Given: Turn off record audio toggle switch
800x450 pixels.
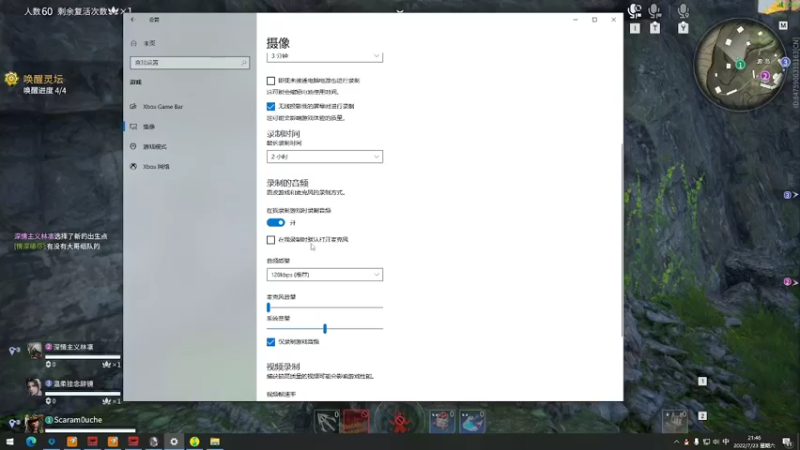Looking at the screenshot, I should [276, 222].
